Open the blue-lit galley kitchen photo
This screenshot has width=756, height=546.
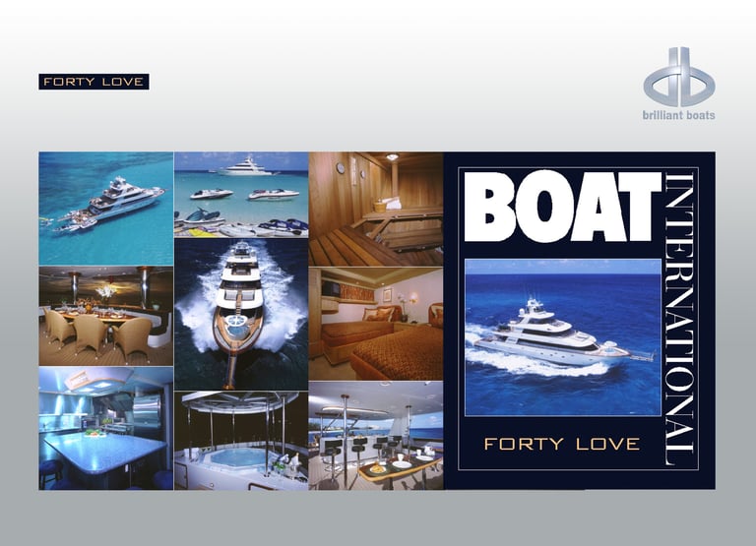[106, 428]
